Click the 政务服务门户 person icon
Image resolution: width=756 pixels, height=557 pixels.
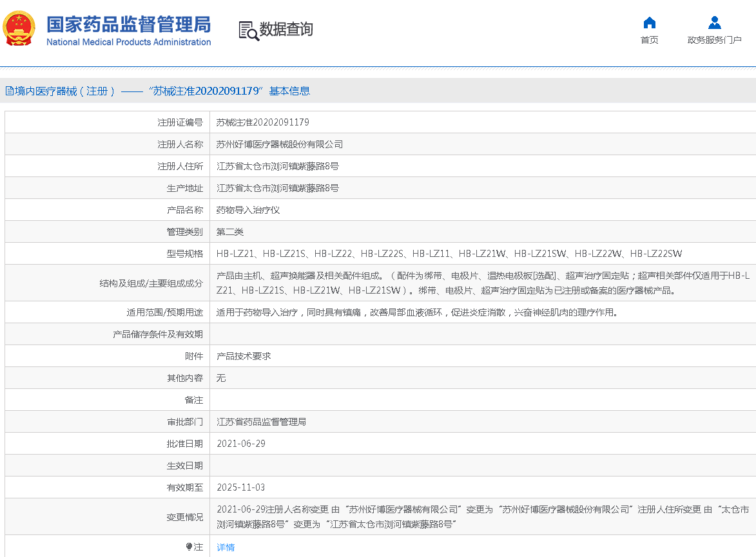tap(714, 23)
